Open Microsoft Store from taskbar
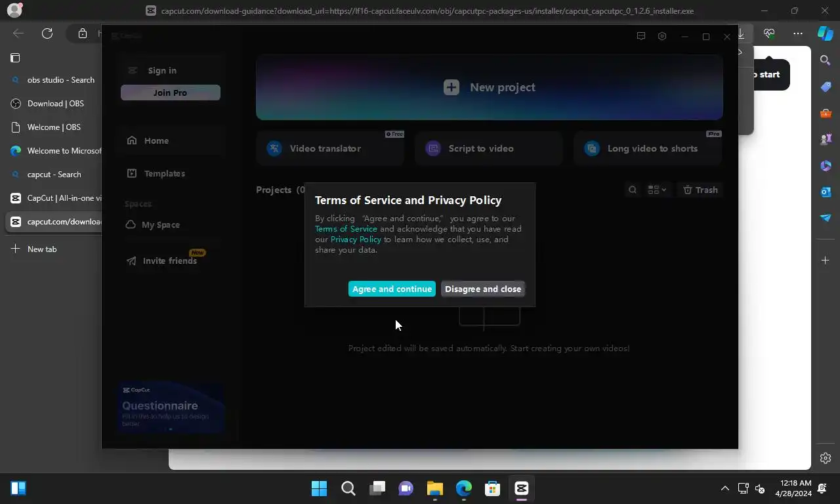This screenshot has height=504, width=840. (x=493, y=488)
